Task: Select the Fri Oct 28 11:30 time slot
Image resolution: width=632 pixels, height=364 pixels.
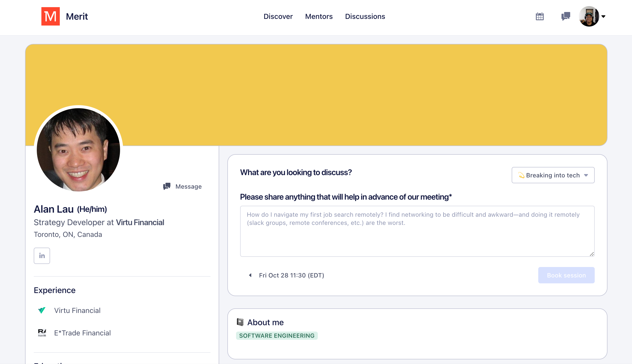Action: tap(291, 275)
